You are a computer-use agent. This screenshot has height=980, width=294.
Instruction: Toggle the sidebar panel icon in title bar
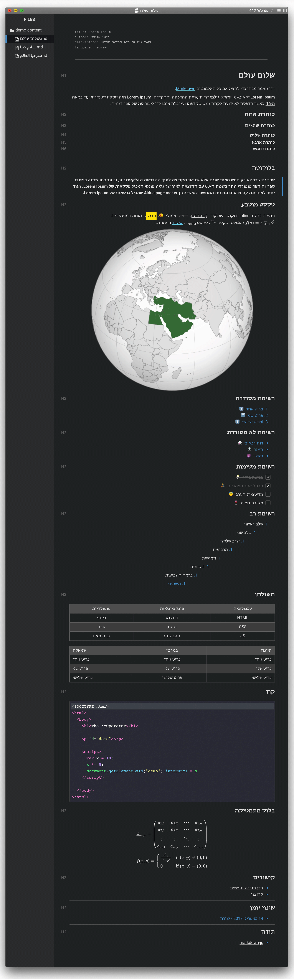(x=284, y=11)
